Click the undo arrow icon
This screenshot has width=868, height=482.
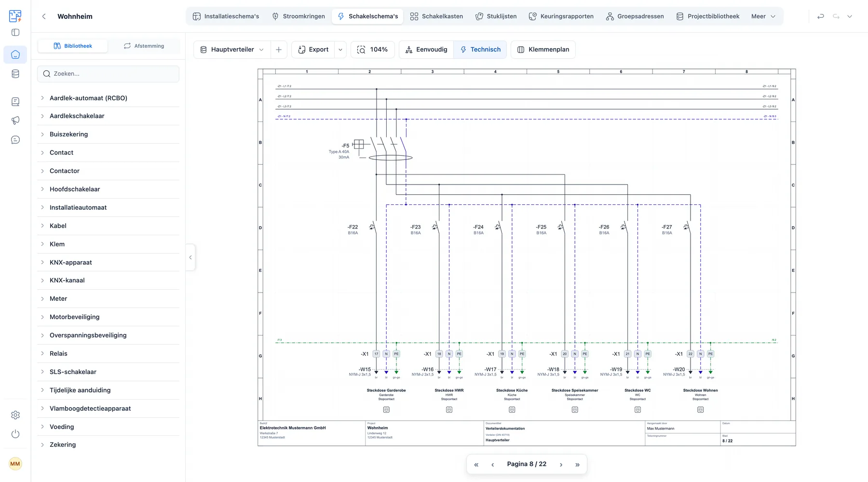tap(821, 16)
